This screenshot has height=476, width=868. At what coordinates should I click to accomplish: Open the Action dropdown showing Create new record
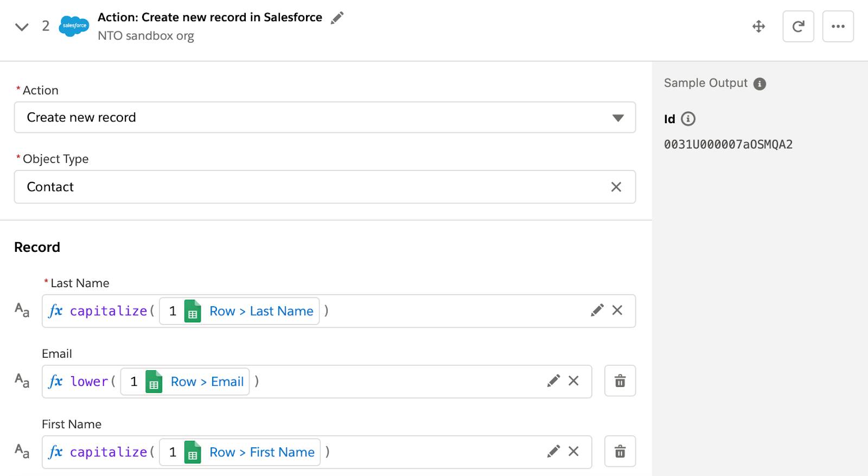325,117
